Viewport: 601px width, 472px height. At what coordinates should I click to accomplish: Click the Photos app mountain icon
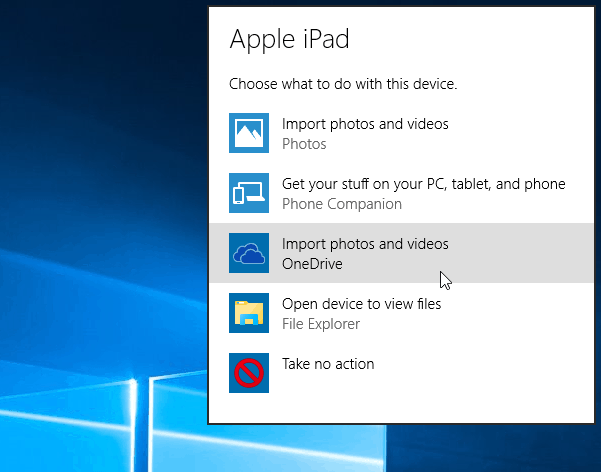pyautogui.click(x=249, y=133)
